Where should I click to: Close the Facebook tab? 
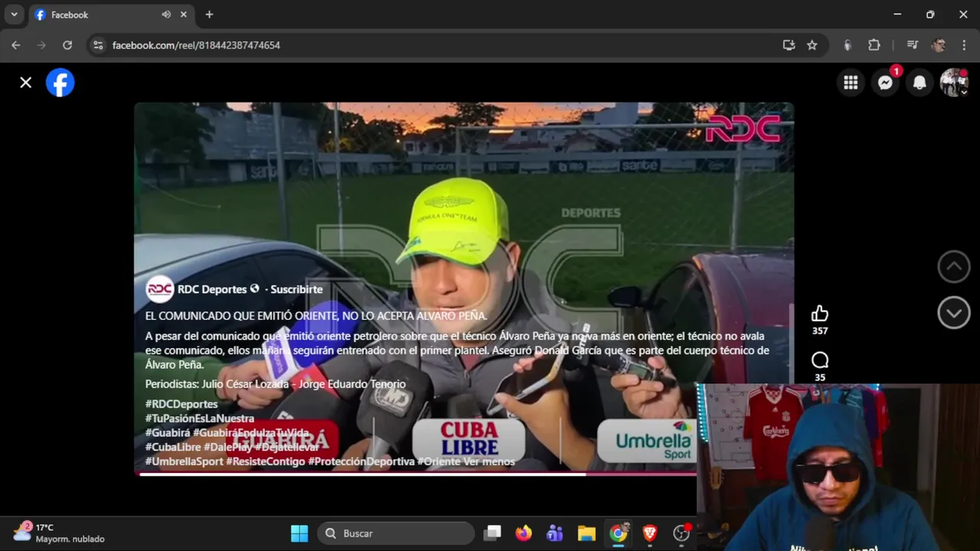tap(184, 15)
